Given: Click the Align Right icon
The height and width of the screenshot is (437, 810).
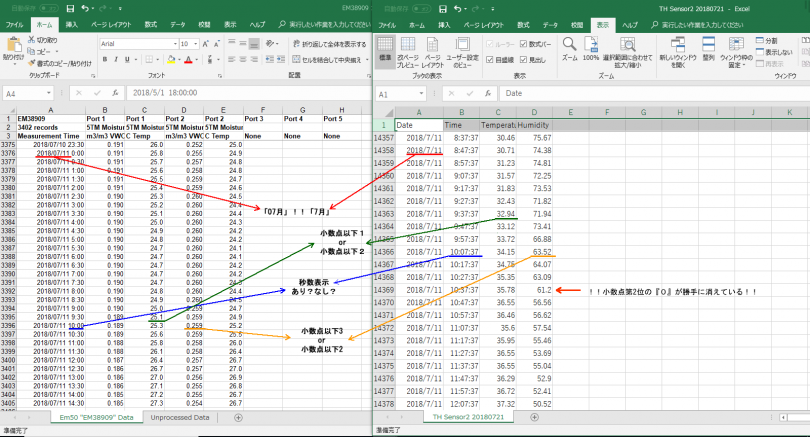Looking at the screenshot, I should click(254, 59).
